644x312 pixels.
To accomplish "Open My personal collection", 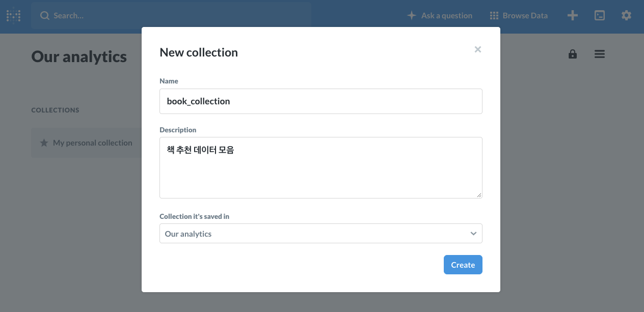I will click(87, 143).
